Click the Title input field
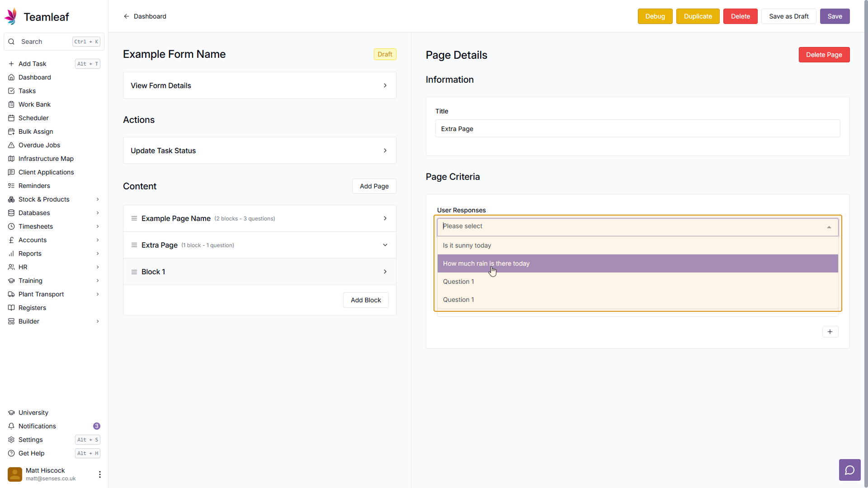Viewport: 868px width, 488px height. [637, 129]
